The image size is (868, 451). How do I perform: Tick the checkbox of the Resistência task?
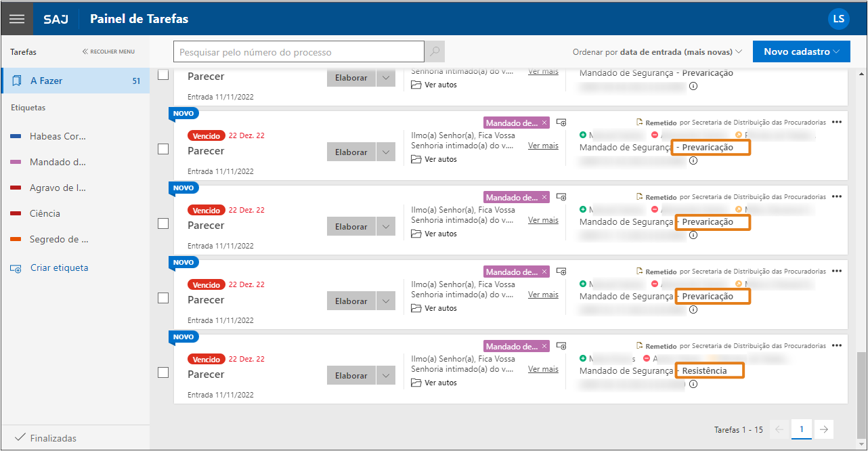pos(163,372)
